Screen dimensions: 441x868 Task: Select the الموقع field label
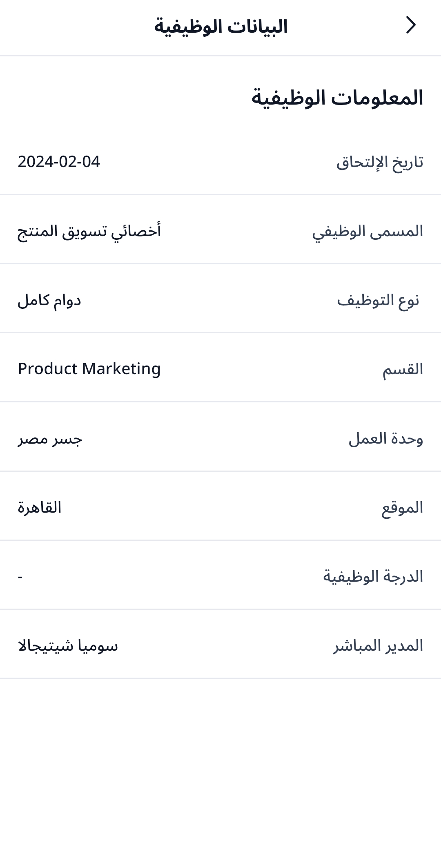(402, 508)
